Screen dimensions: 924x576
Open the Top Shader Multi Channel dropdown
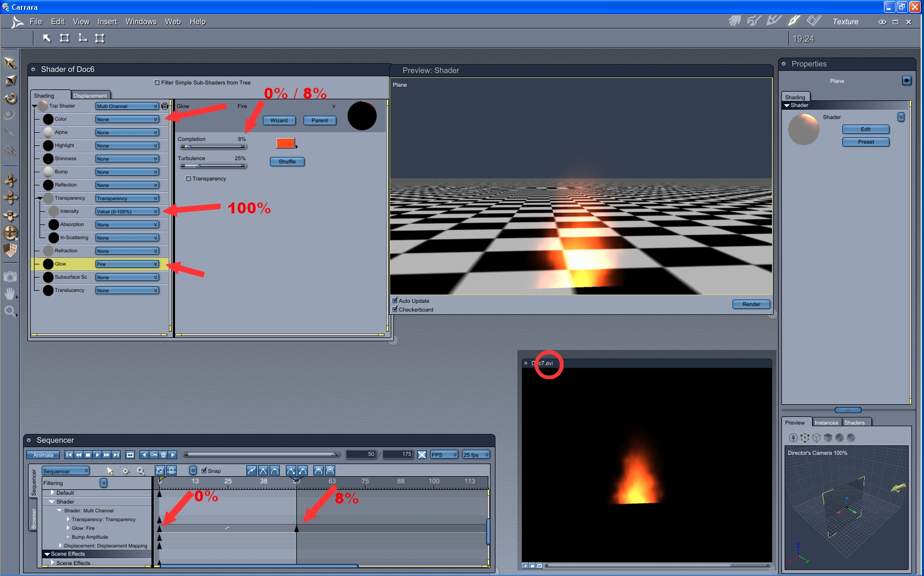click(x=127, y=106)
